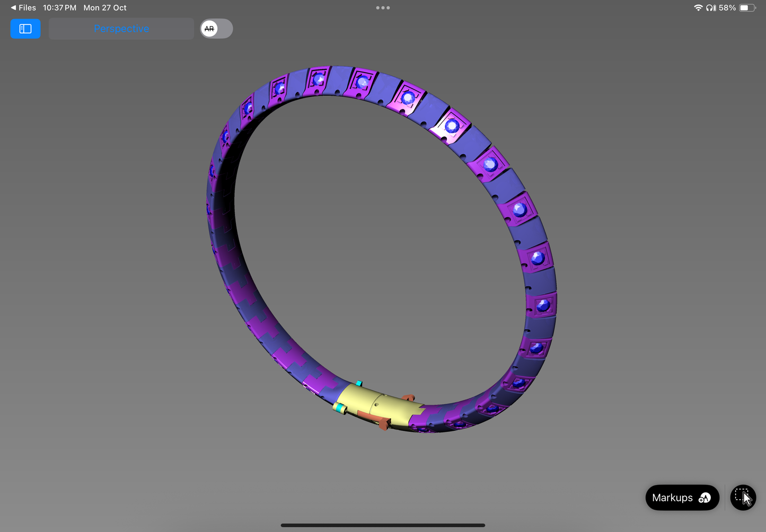Tap the home indicator bar at screen bottom
The image size is (766, 532).
[383, 525]
